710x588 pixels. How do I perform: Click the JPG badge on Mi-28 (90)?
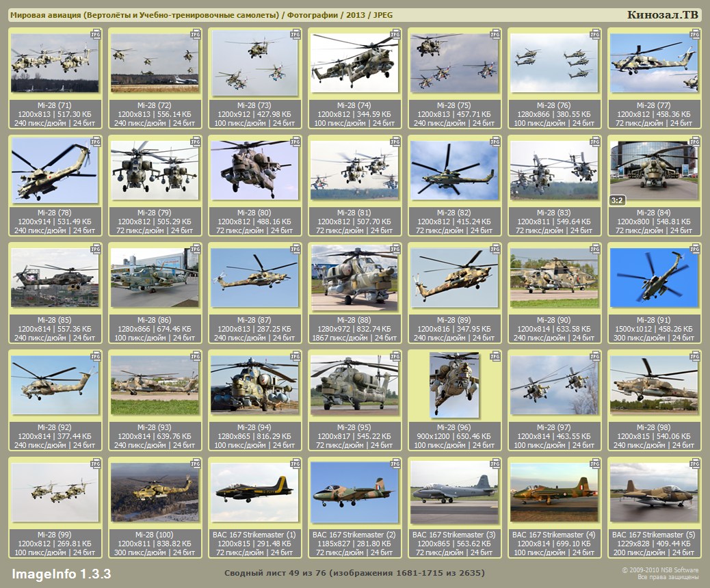pos(595,249)
